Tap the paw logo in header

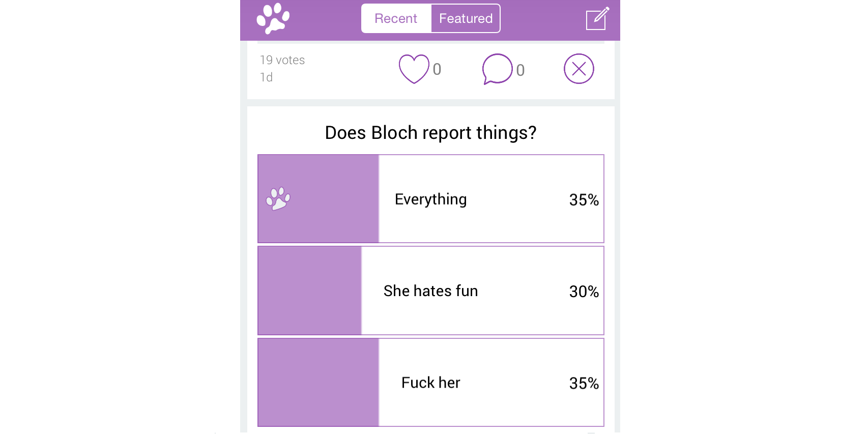click(273, 19)
